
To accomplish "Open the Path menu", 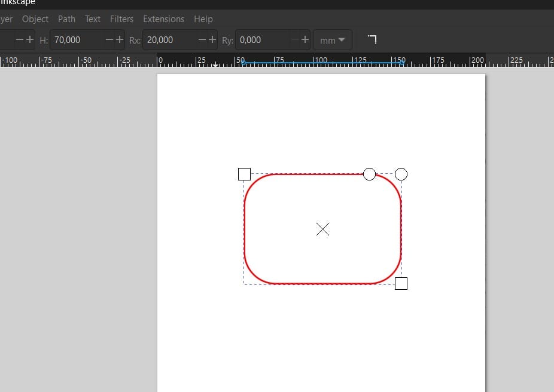I will coord(66,19).
